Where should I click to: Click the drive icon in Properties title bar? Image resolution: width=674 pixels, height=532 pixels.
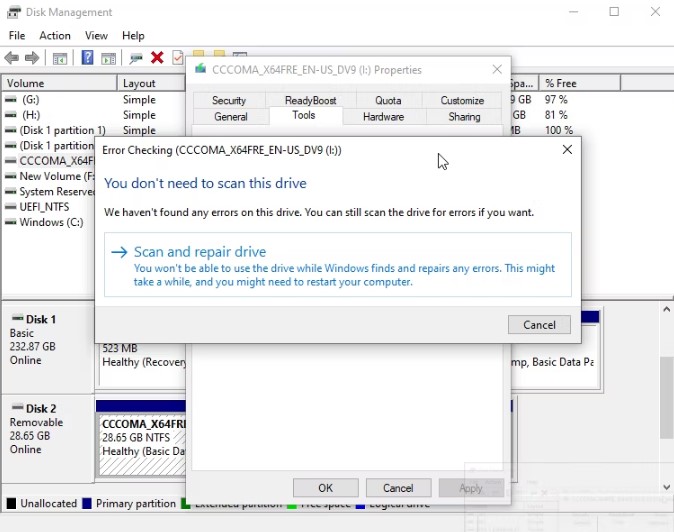point(200,69)
